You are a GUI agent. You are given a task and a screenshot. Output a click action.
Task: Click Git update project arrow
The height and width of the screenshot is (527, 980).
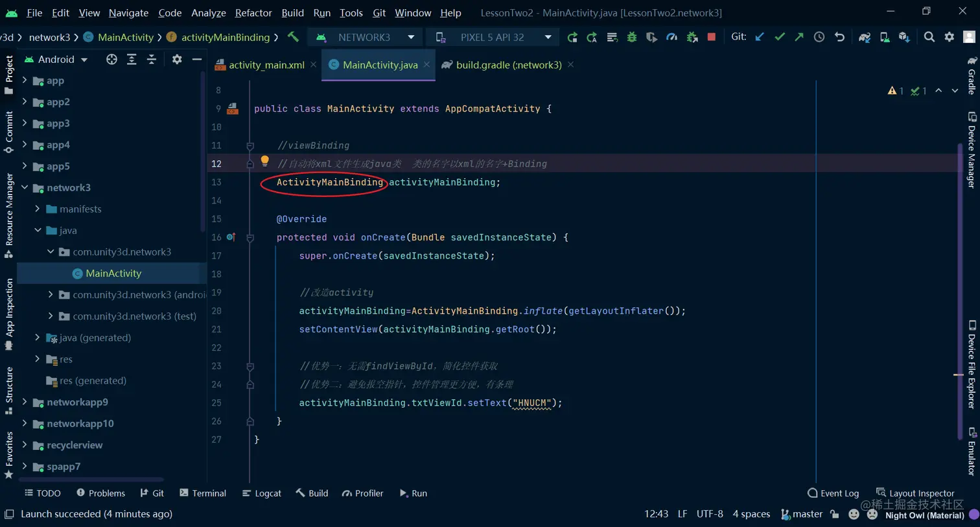[x=760, y=37]
